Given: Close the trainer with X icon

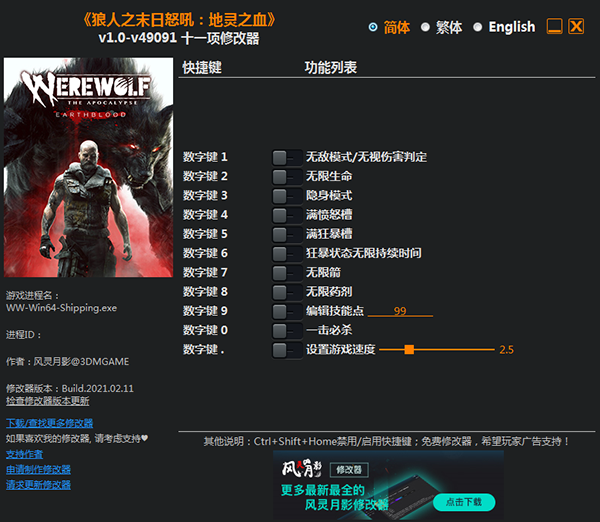Looking at the screenshot, I should point(576,26).
